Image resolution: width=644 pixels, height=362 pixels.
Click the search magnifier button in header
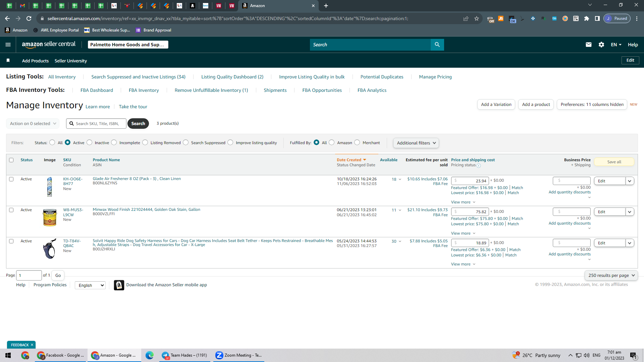coord(437,45)
